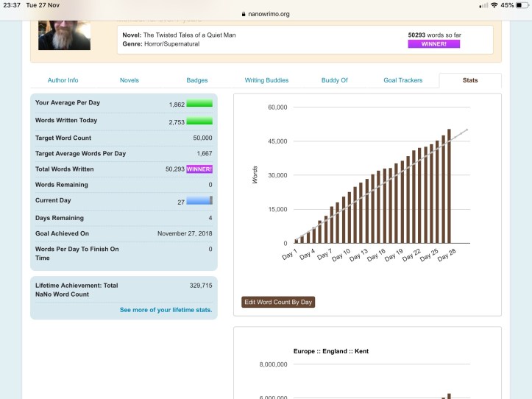The width and height of the screenshot is (532, 399).
Task: Click the green Average Per Day bar
Action: click(199, 104)
